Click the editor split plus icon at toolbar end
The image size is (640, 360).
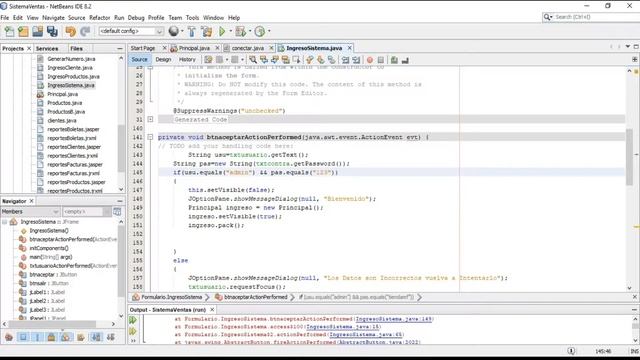click(x=634, y=60)
